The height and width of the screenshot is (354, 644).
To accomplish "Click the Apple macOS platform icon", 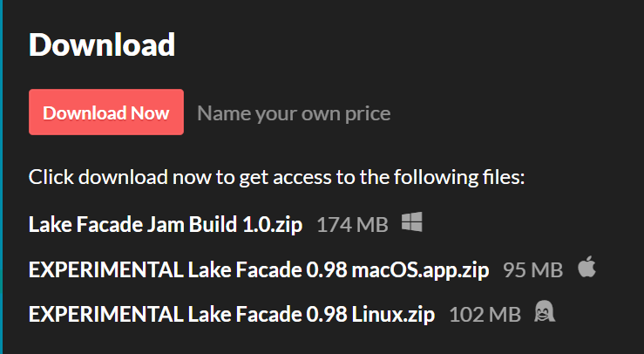I will click(586, 267).
